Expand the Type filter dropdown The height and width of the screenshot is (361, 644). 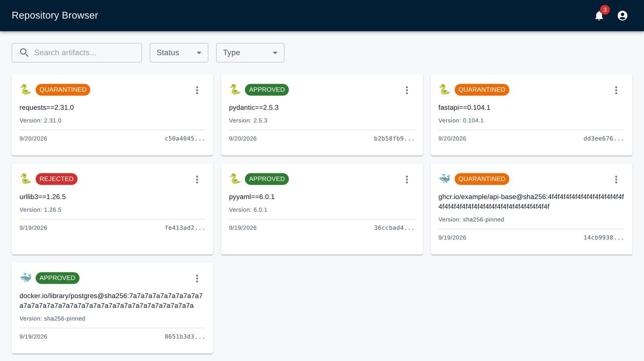250,53
